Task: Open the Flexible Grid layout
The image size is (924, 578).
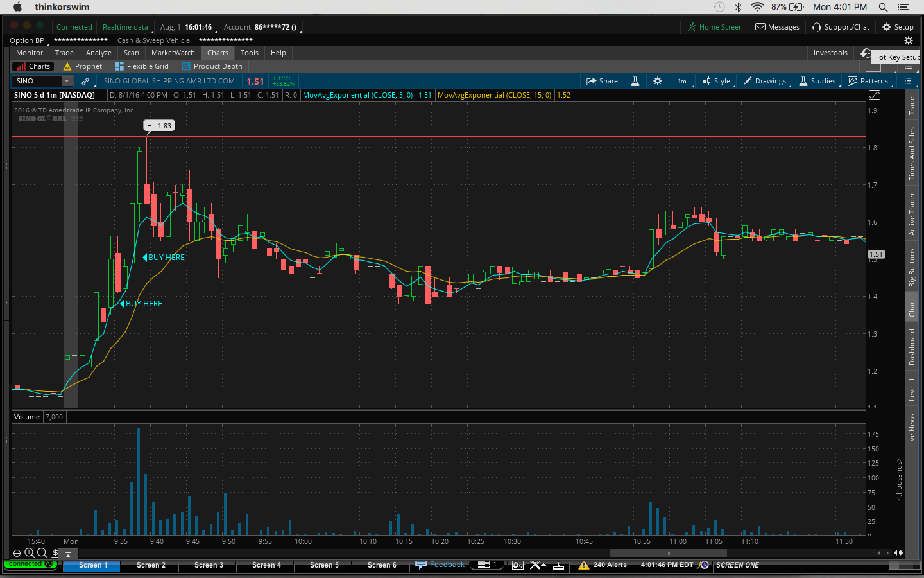Action: (x=141, y=66)
